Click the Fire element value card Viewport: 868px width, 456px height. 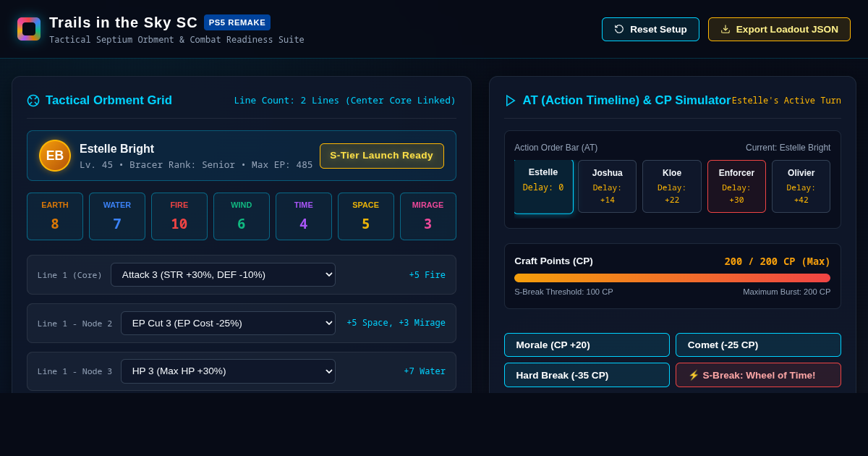pyautogui.click(x=179, y=216)
